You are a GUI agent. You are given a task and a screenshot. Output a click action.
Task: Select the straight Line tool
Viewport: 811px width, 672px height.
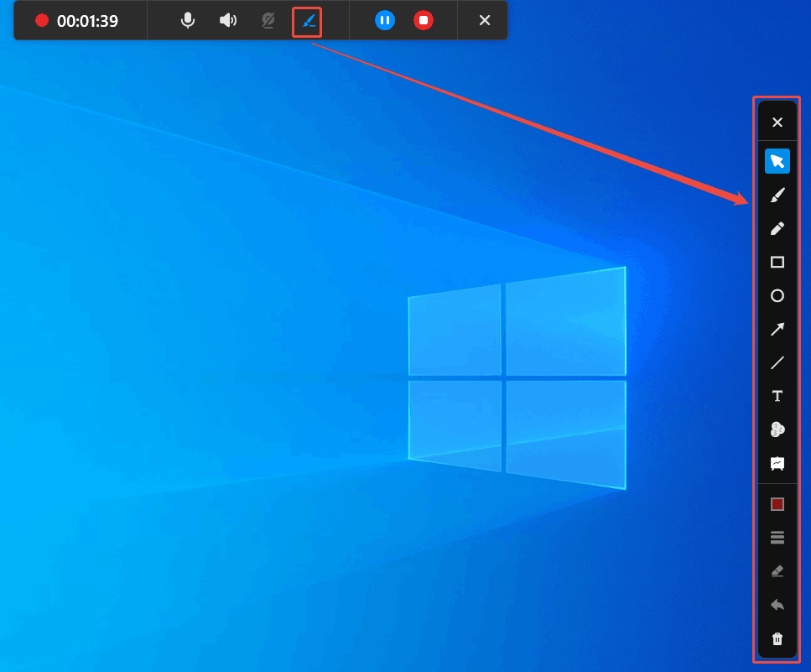click(777, 362)
